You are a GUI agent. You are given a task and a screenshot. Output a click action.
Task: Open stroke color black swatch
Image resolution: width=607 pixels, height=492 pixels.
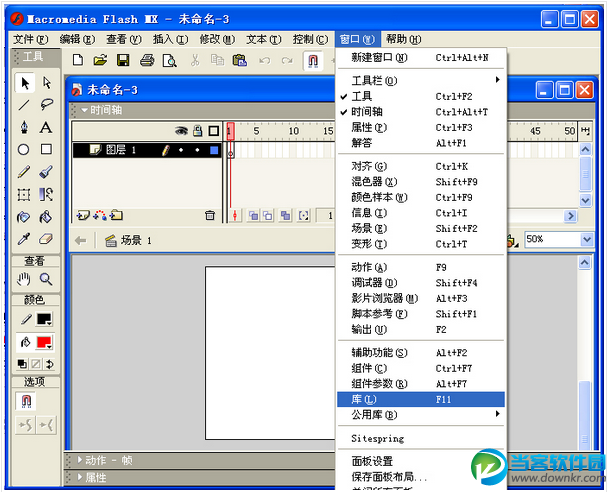point(44,319)
